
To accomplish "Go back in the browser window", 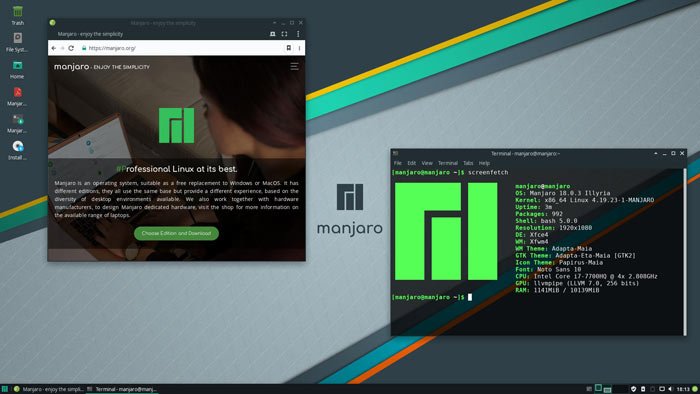I will pos(54,48).
